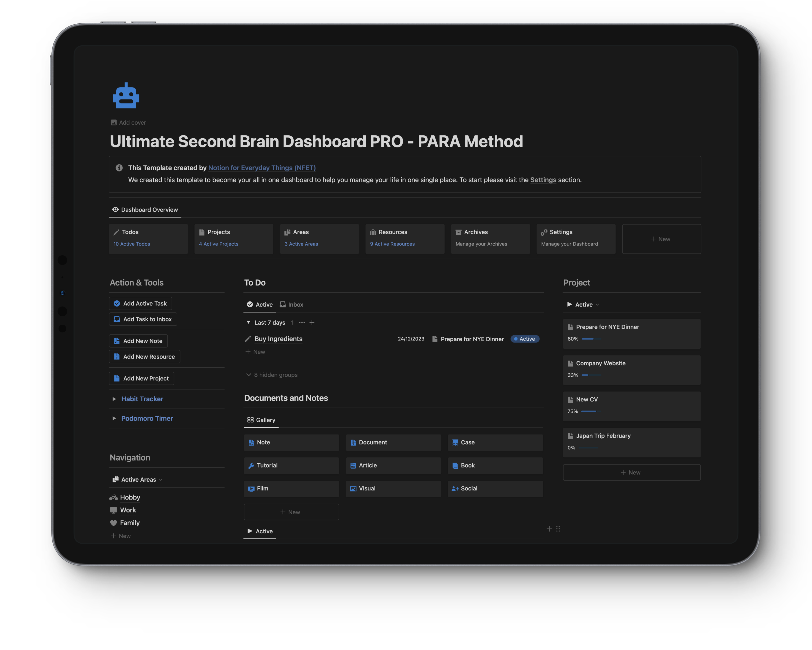The width and height of the screenshot is (812, 650).
Task: Click the ellipsis icon on Last 7 days group
Action: [302, 322]
